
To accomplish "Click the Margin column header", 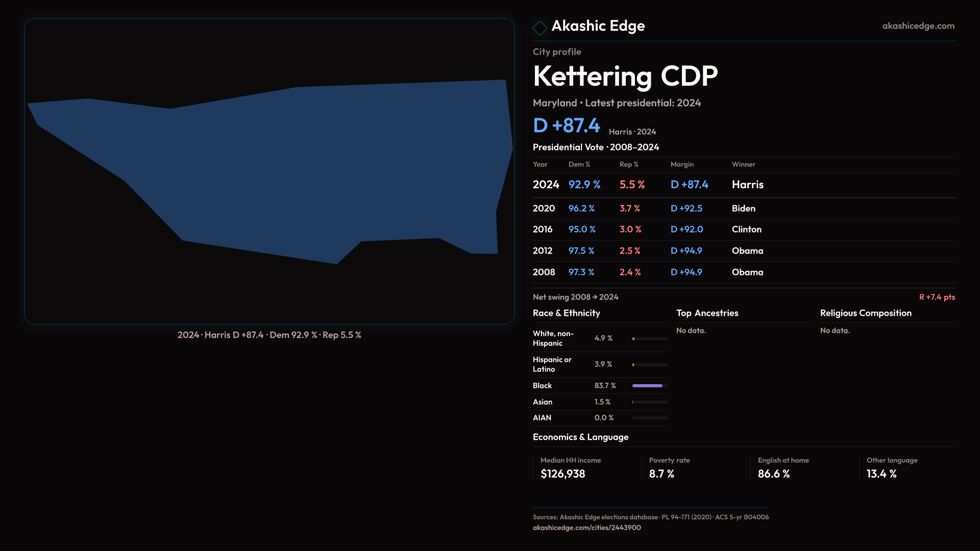I will (x=682, y=165).
